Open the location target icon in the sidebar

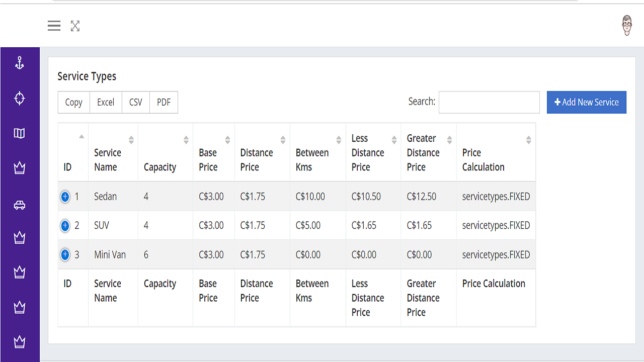(20, 99)
